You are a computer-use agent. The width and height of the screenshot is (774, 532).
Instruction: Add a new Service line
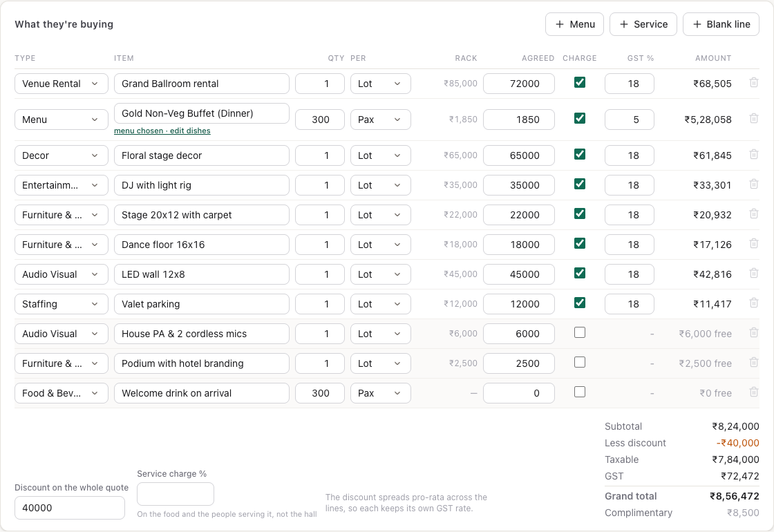tap(643, 24)
